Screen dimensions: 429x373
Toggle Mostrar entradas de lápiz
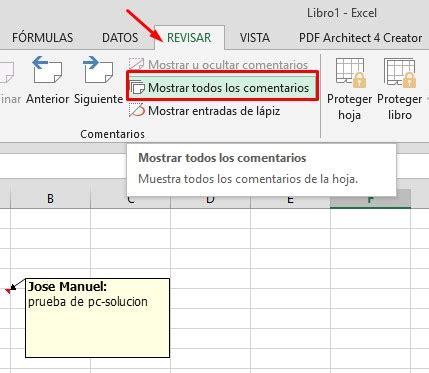tap(205, 111)
